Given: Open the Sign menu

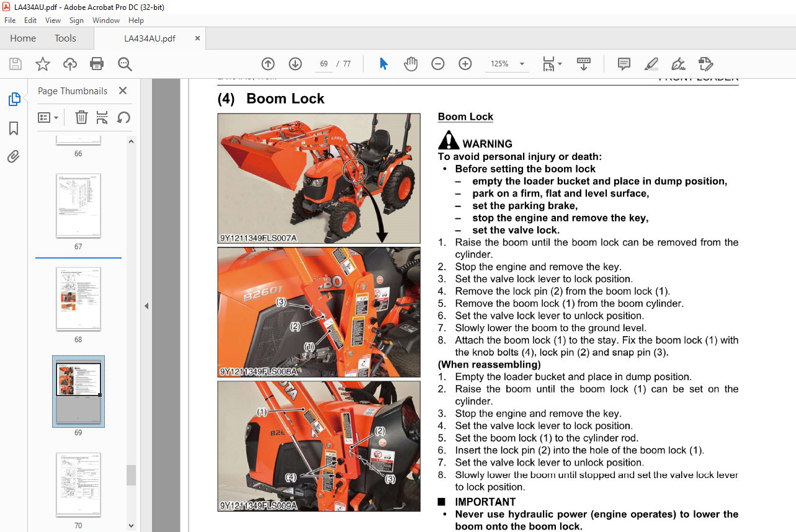Looking at the screenshot, I should tap(76, 20).
